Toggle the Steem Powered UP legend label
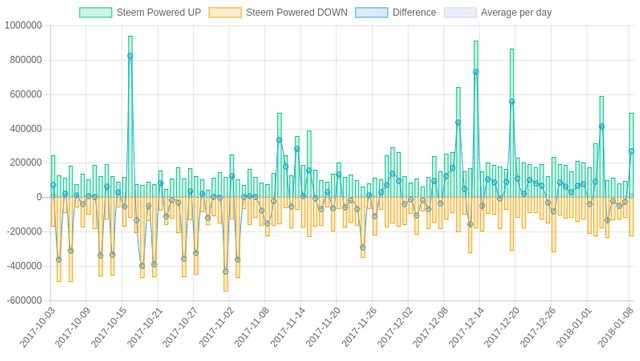640x361 pixels. click(158, 13)
